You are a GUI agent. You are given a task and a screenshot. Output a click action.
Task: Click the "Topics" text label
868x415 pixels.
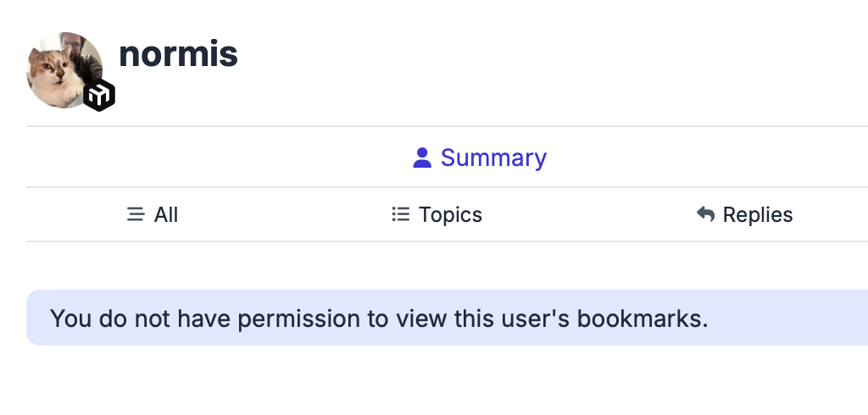[x=450, y=215]
